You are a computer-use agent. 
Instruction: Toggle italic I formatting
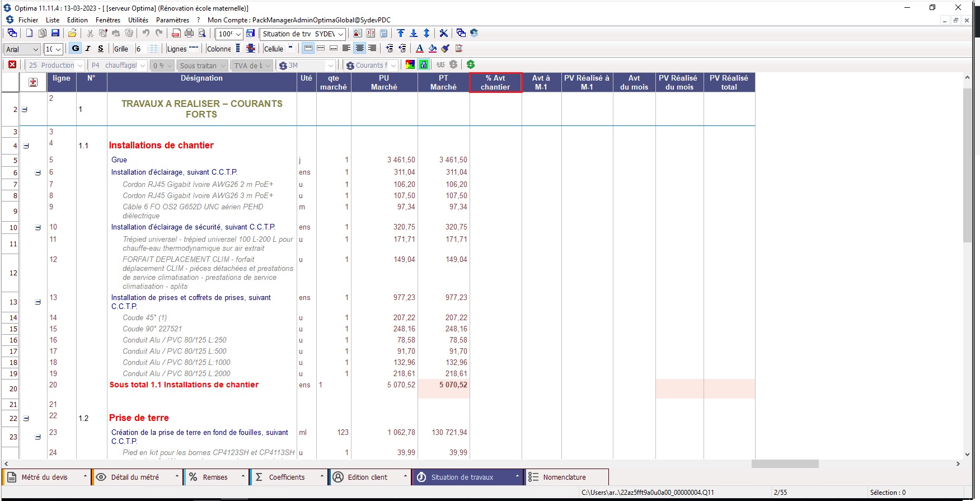88,49
